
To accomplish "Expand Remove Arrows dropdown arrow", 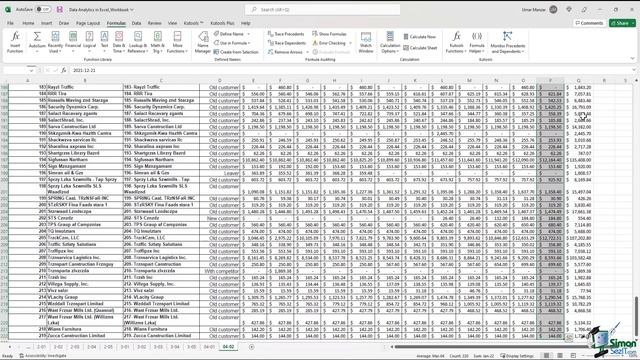I will (x=307, y=52).
